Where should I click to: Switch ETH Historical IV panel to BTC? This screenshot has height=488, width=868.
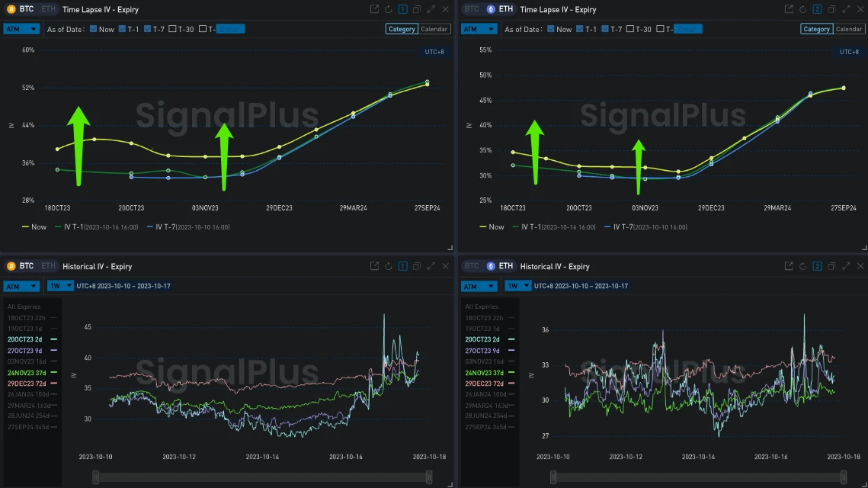click(x=472, y=266)
